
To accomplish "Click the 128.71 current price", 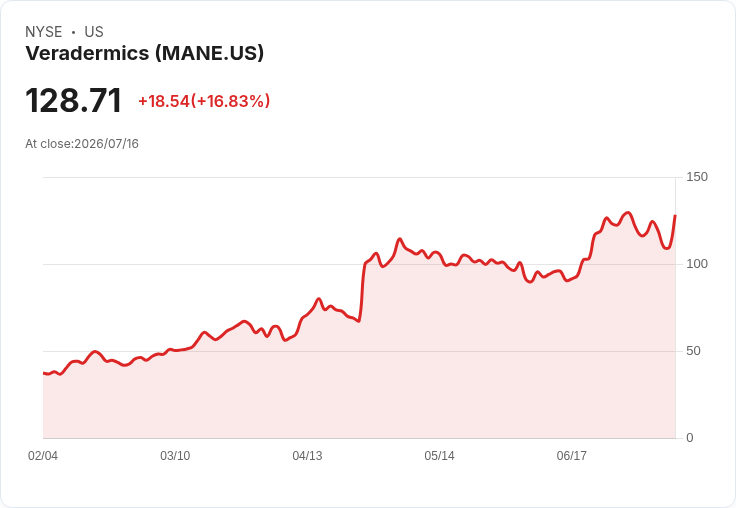I will pos(74,100).
